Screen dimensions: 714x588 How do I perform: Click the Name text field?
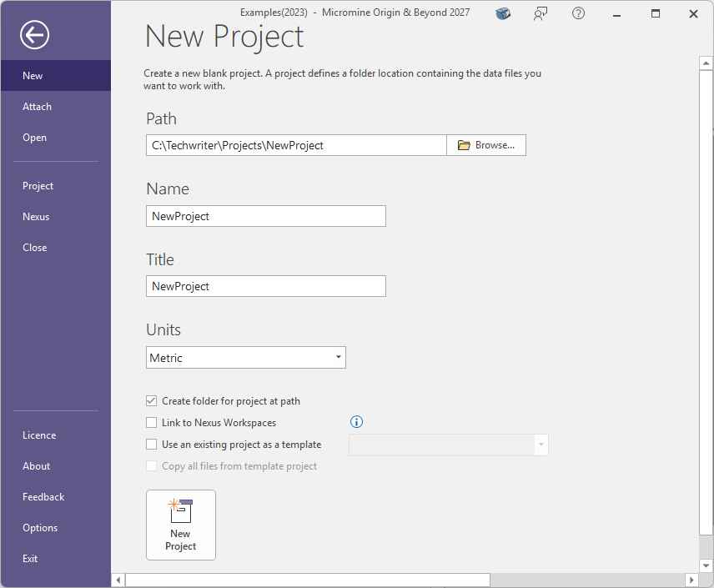pos(266,216)
